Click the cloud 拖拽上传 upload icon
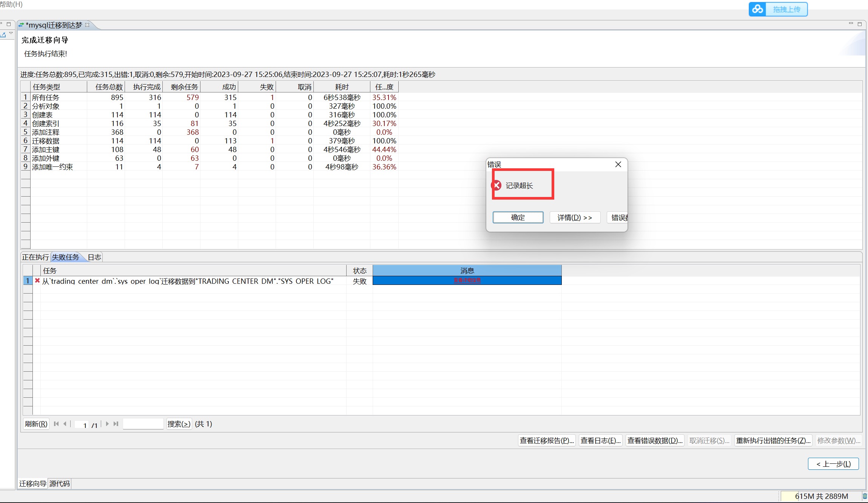The height and width of the screenshot is (503, 868). 757,9
